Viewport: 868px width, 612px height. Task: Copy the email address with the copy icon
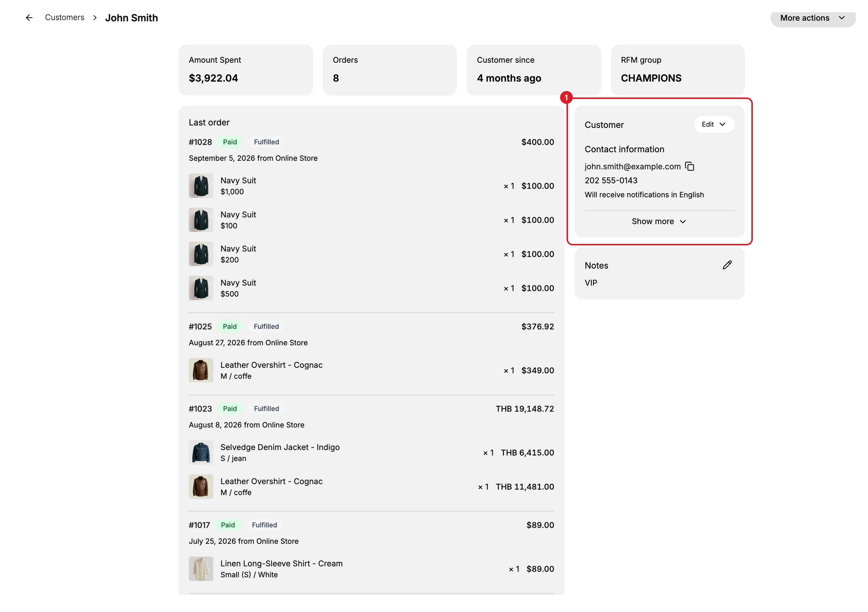coord(690,166)
